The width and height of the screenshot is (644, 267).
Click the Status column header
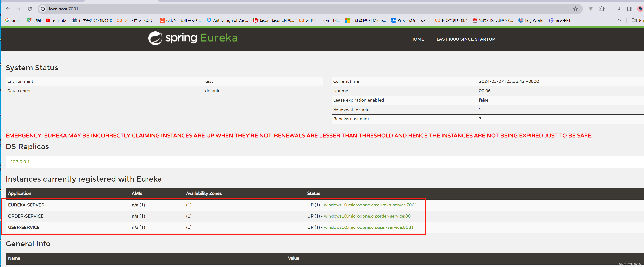(x=314, y=193)
